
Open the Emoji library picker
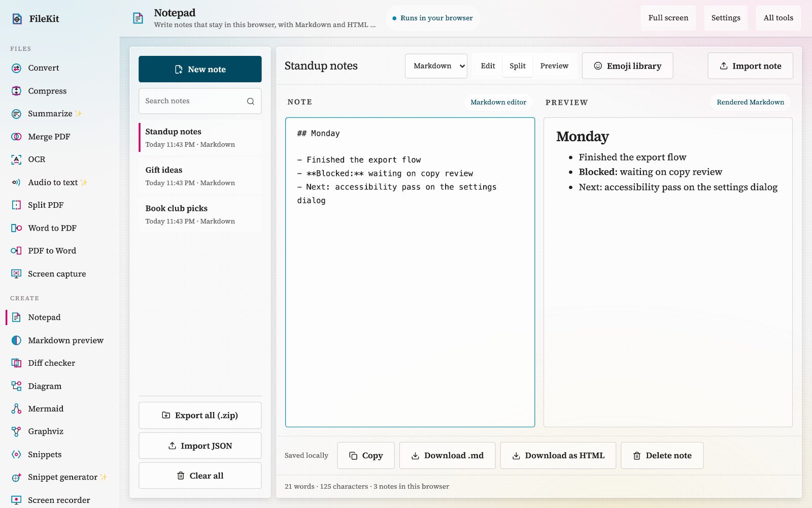[627, 66]
